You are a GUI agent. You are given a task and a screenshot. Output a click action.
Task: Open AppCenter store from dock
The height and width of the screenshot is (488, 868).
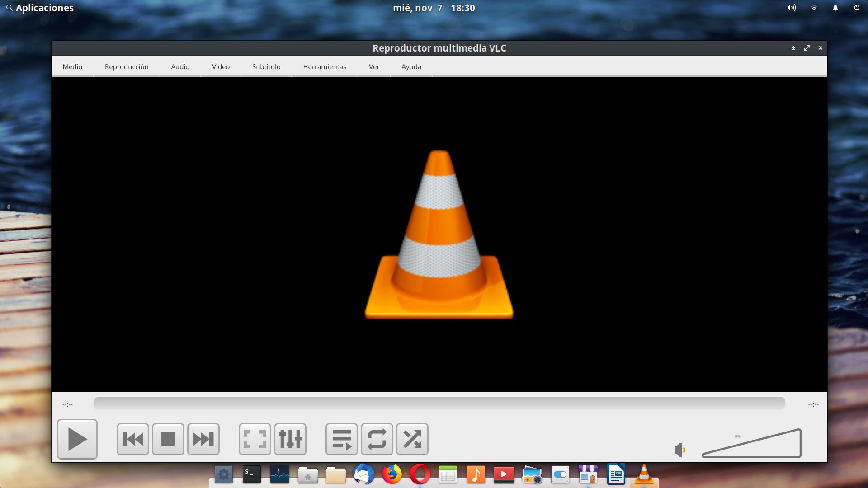[x=588, y=475]
